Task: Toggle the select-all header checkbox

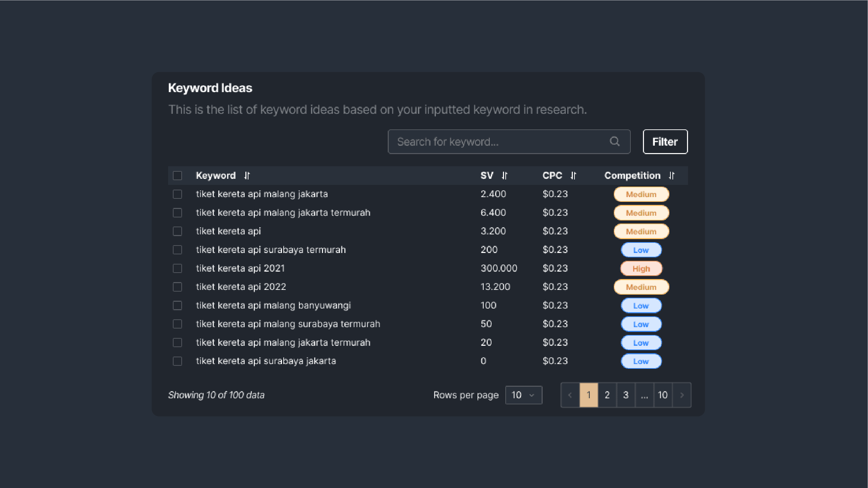Action: click(x=177, y=175)
